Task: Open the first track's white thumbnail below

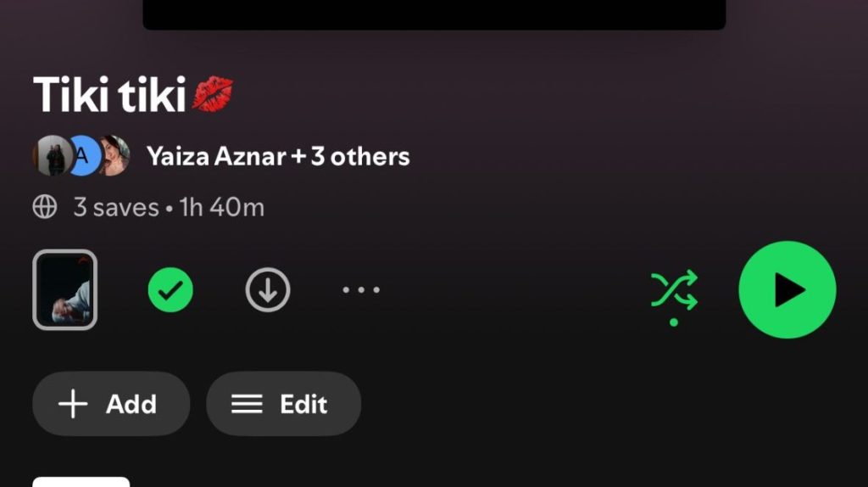Action: [x=81, y=481]
